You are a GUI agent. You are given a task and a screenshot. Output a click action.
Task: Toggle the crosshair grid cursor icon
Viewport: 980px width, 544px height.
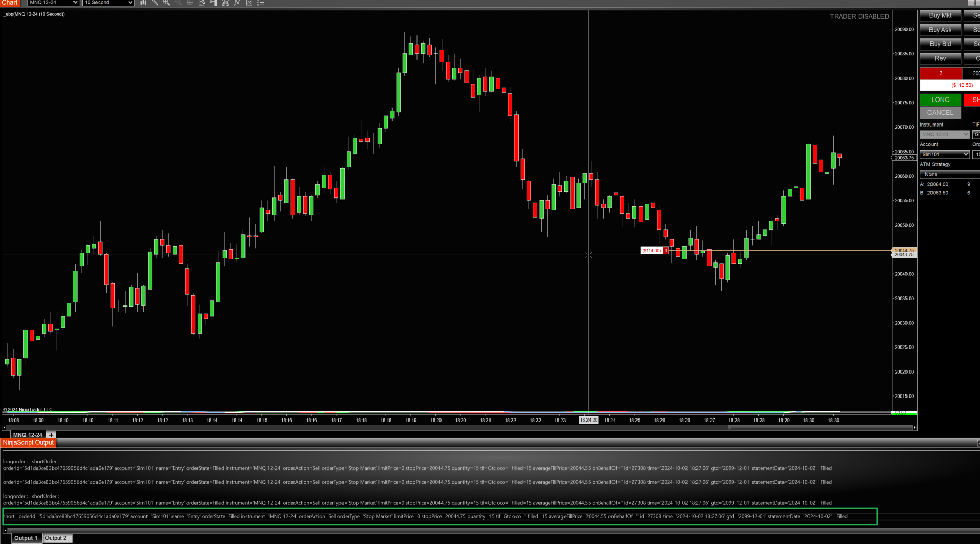(x=190, y=3)
